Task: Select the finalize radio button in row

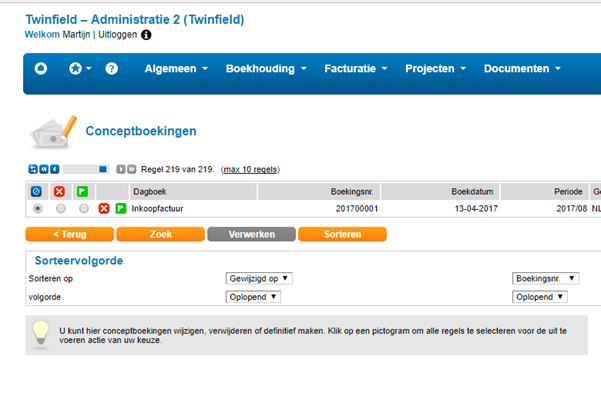Action: pos(84,209)
